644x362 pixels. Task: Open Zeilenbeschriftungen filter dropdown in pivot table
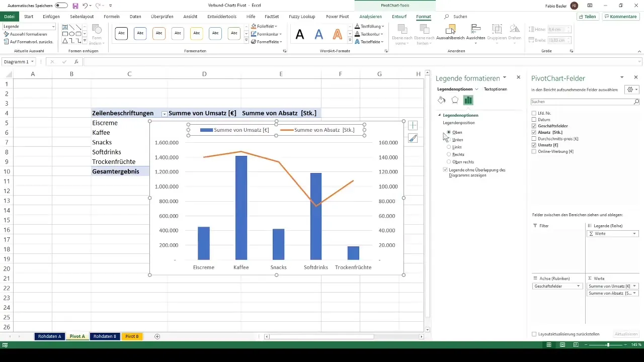click(x=164, y=114)
